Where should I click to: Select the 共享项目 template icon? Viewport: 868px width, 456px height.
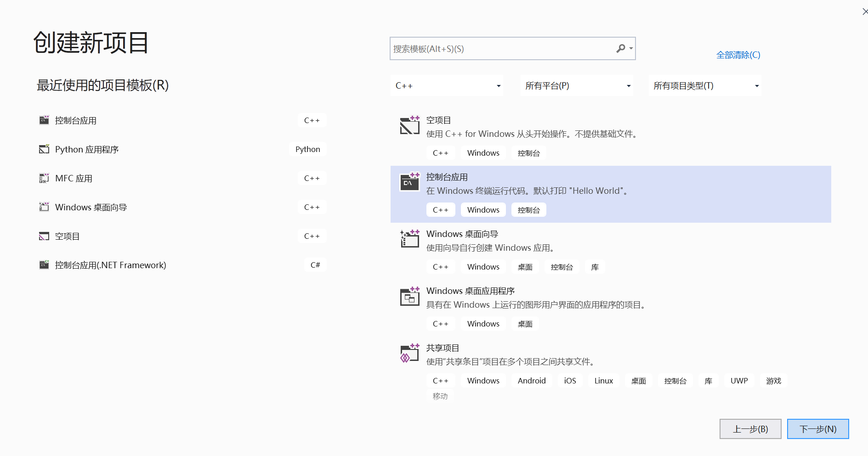(x=408, y=353)
